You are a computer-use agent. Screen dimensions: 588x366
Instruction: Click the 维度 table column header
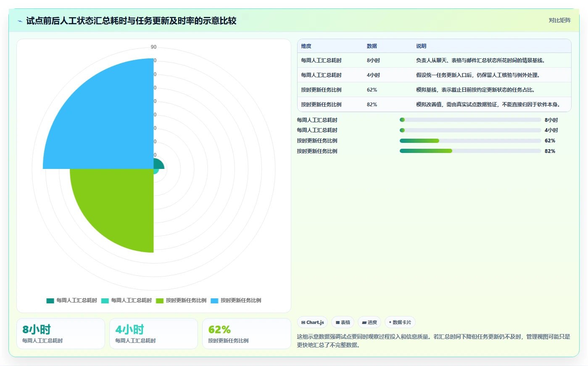(306, 46)
